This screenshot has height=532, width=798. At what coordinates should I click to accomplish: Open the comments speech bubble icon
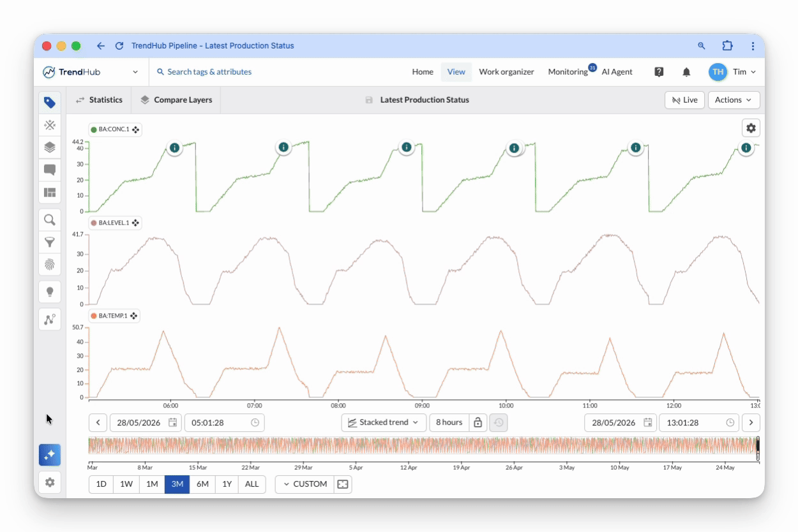50,170
